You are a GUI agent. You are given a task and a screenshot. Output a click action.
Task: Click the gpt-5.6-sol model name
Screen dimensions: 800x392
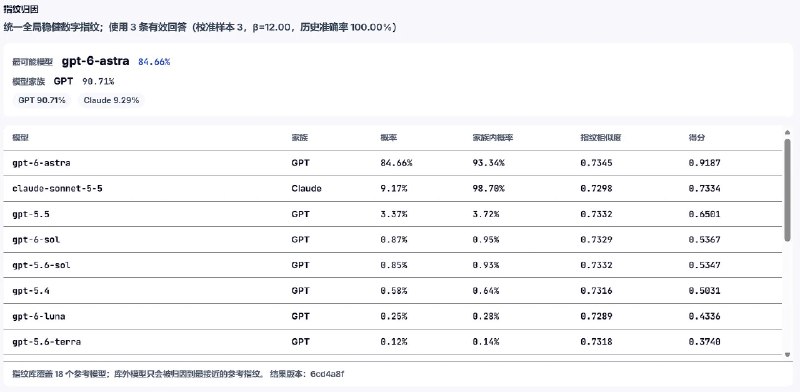click(x=41, y=265)
